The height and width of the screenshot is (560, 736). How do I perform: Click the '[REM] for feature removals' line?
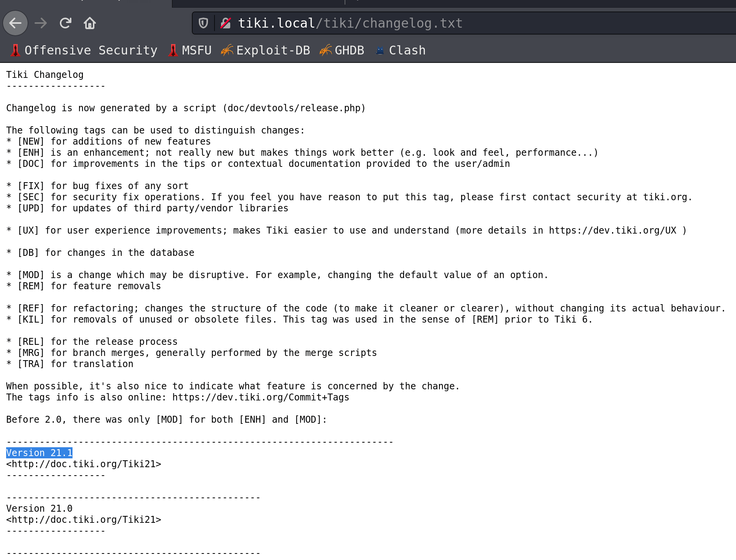tap(84, 286)
